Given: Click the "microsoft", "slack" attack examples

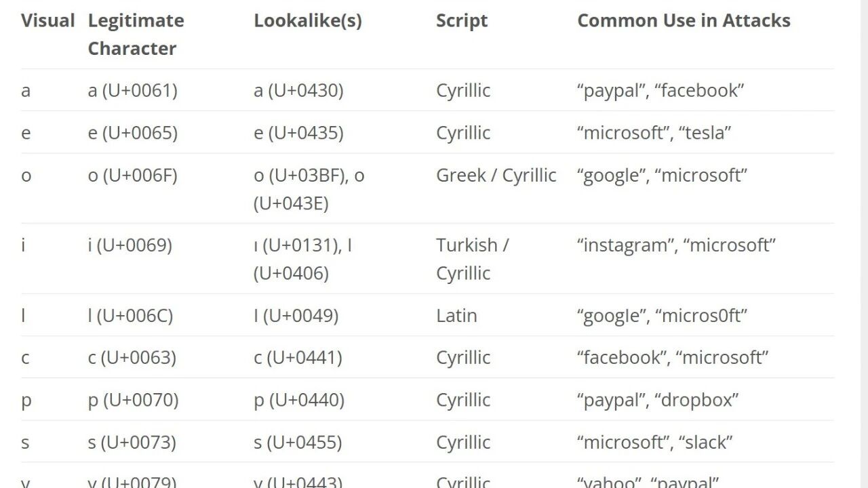Looking at the screenshot, I should coord(655,442).
